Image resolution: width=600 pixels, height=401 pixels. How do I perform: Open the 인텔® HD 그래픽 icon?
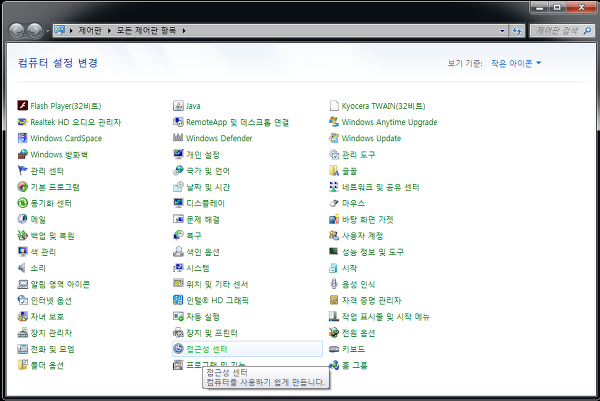178,300
